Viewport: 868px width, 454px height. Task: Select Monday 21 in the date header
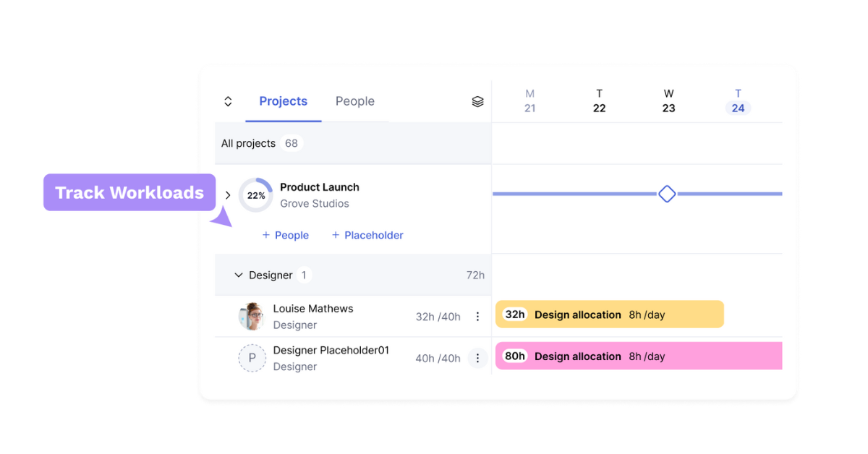point(529,101)
